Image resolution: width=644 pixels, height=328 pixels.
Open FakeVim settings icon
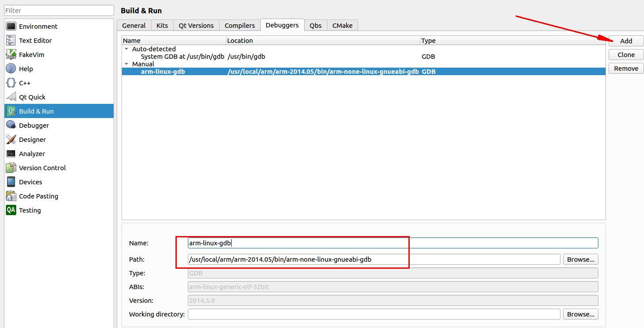tap(11, 55)
